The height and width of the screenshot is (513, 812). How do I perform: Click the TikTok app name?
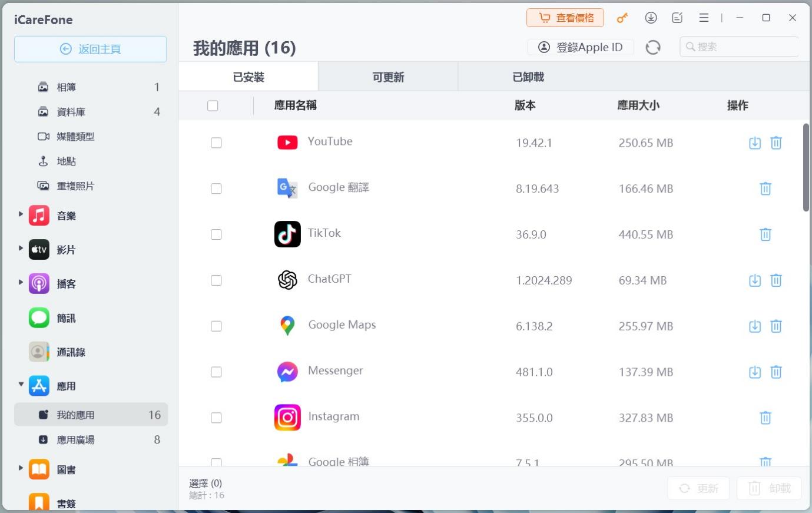[324, 233]
